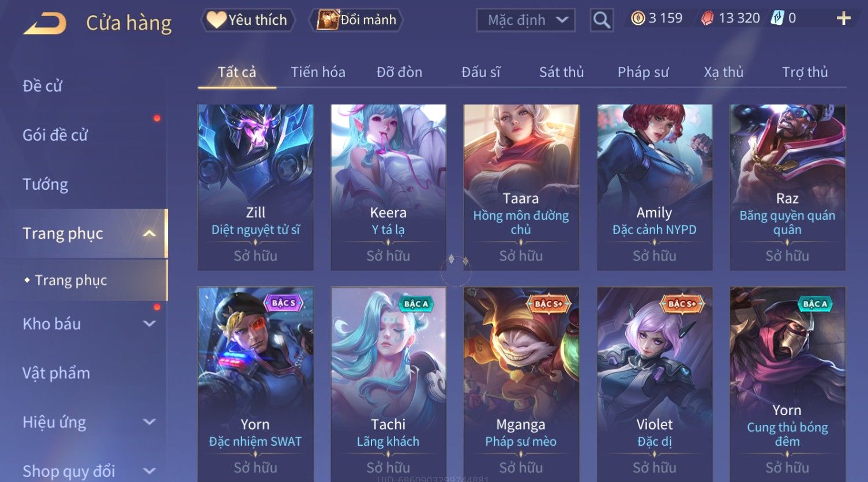Click the gold coin balance icon
The width and height of the screenshot is (868, 482).
(637, 18)
